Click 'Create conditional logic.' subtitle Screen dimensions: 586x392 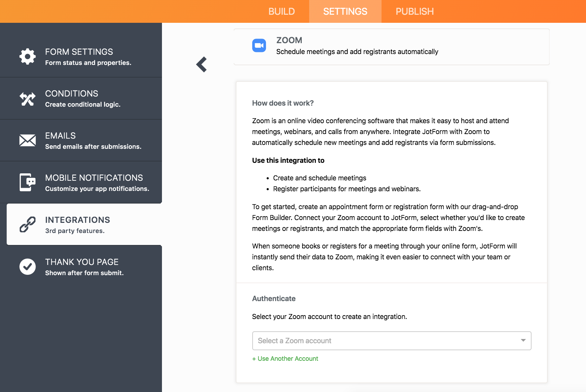[x=83, y=105]
